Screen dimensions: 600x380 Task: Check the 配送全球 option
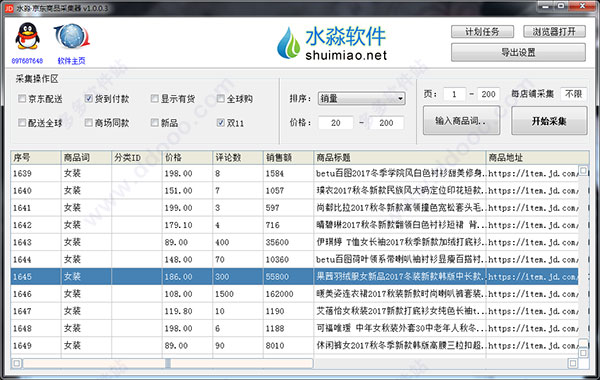pyautogui.click(x=22, y=122)
